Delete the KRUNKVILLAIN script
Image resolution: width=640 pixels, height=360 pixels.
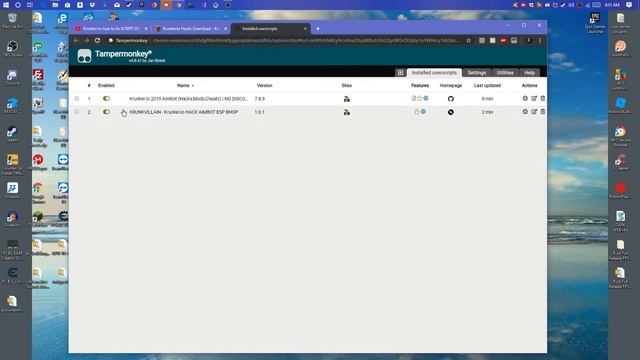click(x=542, y=111)
